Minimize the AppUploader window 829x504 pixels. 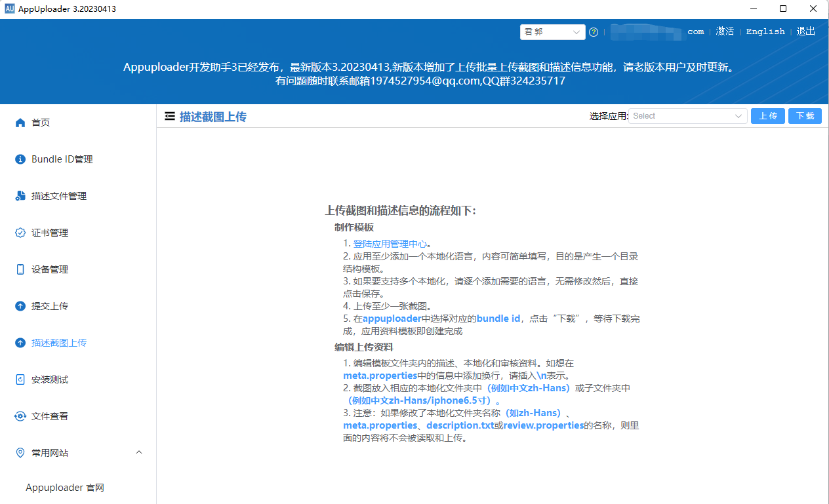click(x=752, y=9)
